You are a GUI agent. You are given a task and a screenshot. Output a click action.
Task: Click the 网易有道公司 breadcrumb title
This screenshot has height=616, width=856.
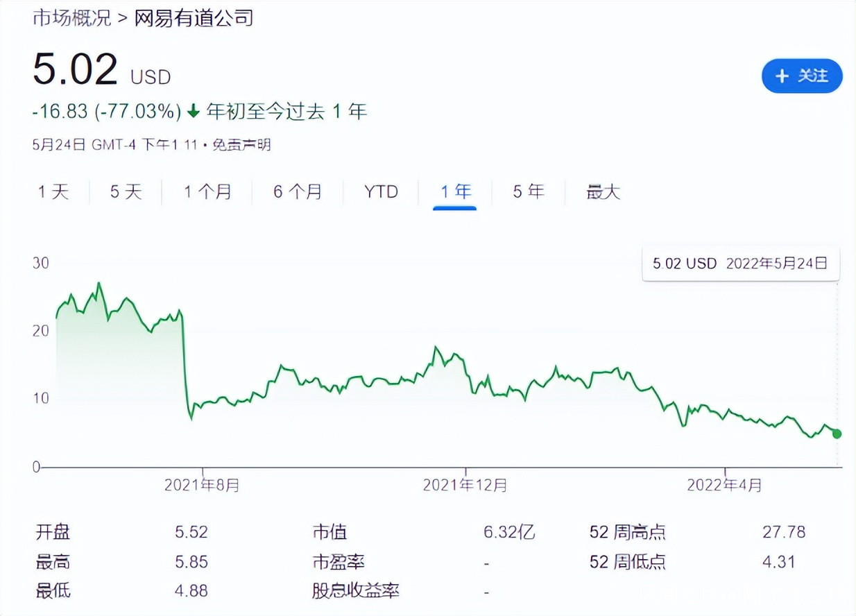(x=193, y=17)
